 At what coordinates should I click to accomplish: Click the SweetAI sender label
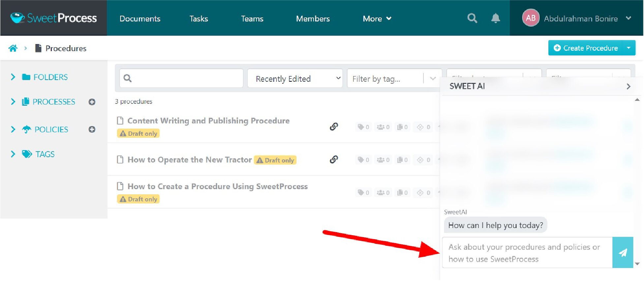[455, 212]
